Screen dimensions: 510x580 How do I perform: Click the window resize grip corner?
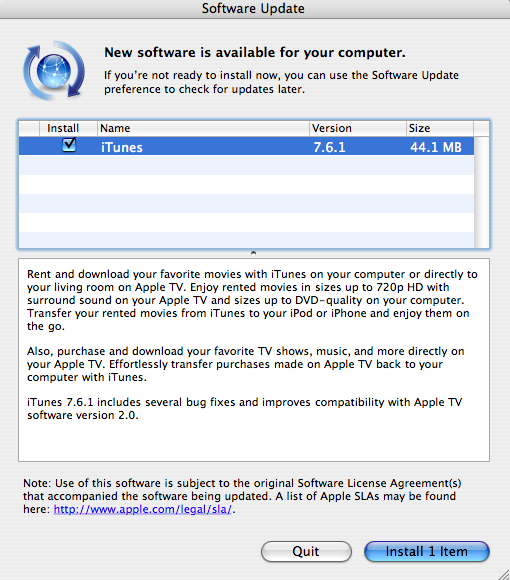coord(503,574)
